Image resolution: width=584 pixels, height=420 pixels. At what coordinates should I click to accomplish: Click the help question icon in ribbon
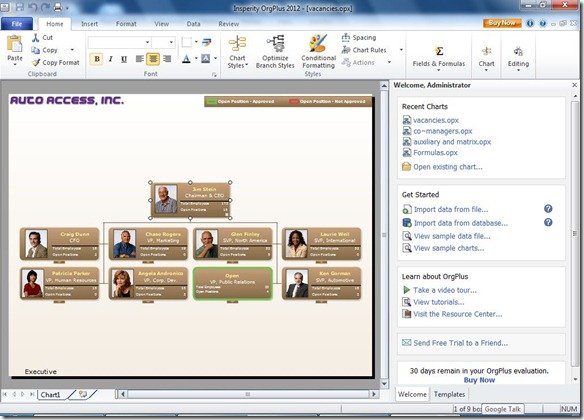(x=543, y=23)
